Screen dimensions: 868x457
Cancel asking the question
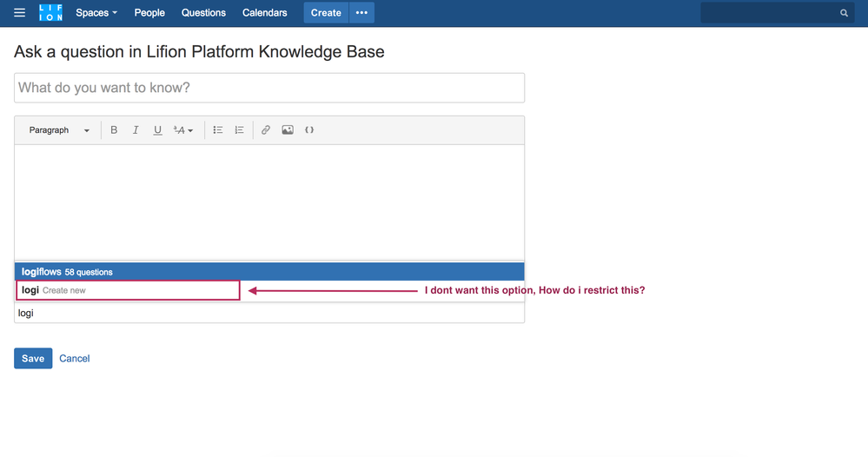coord(74,359)
